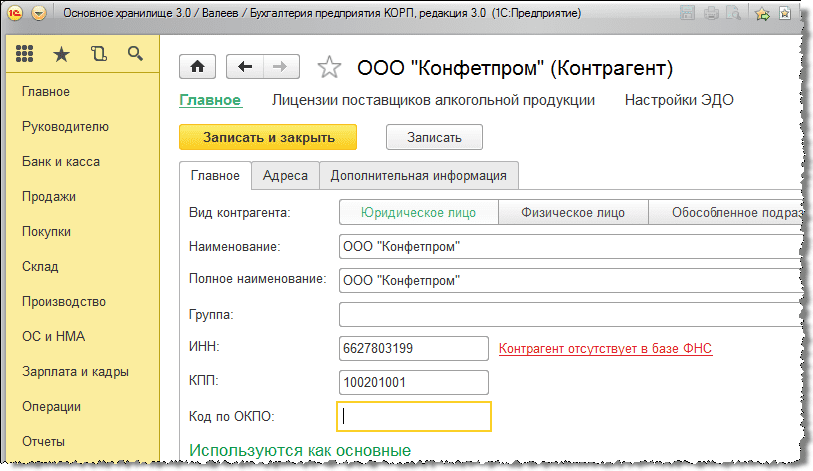Navigate back with the left arrow
The height and width of the screenshot is (471, 813).
[x=245, y=67]
